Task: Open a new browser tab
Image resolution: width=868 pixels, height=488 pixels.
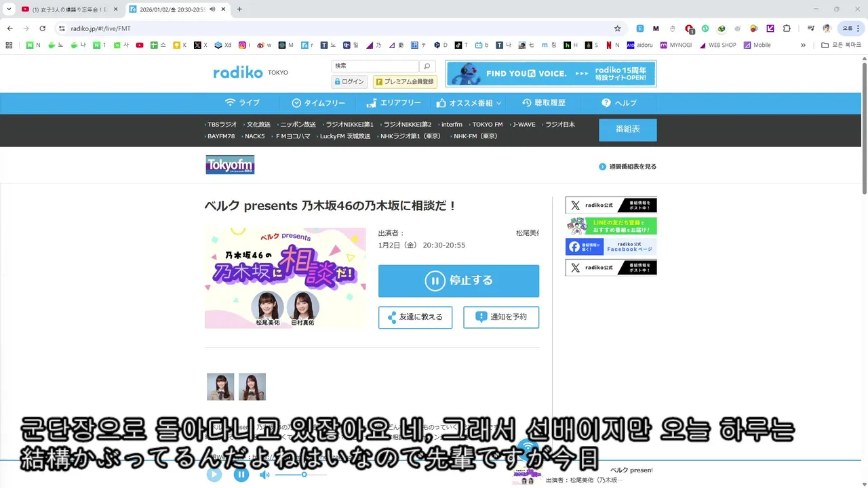Action: click(239, 9)
